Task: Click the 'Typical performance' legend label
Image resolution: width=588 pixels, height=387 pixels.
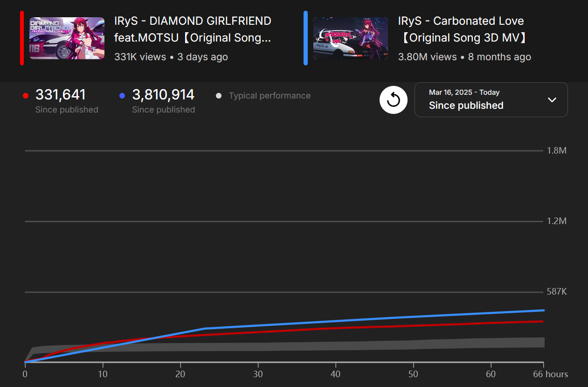Action: coord(270,96)
